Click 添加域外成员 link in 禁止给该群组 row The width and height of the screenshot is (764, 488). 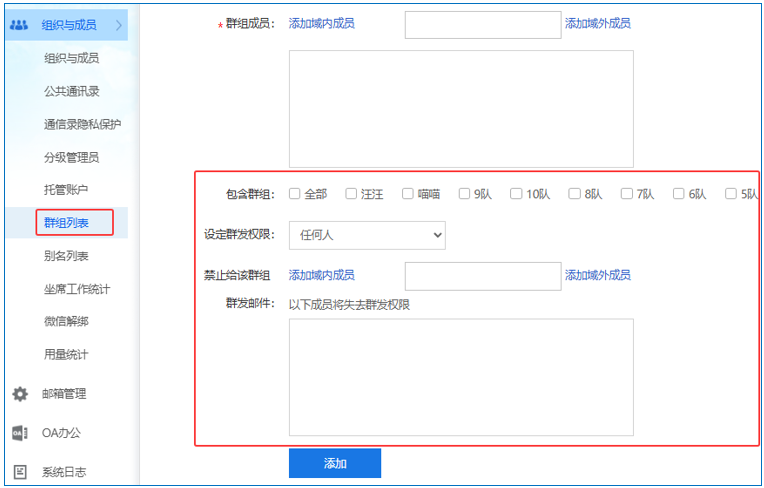coord(597,275)
